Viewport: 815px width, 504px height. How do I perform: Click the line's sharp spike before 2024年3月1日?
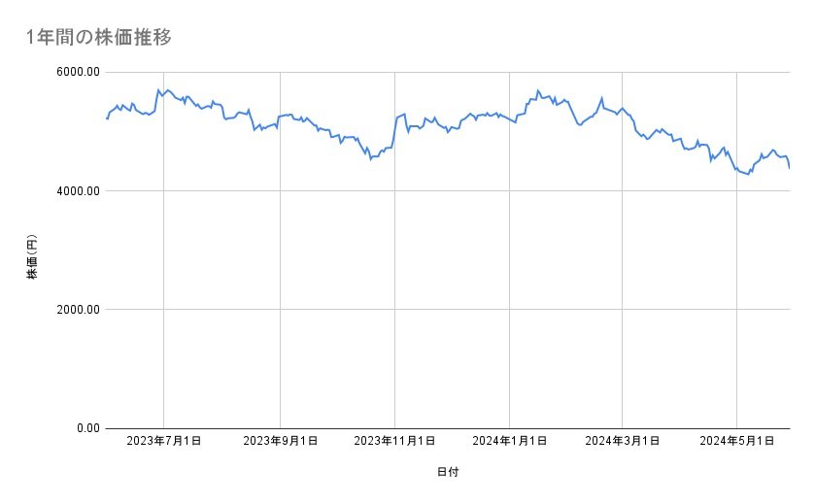click(x=601, y=98)
